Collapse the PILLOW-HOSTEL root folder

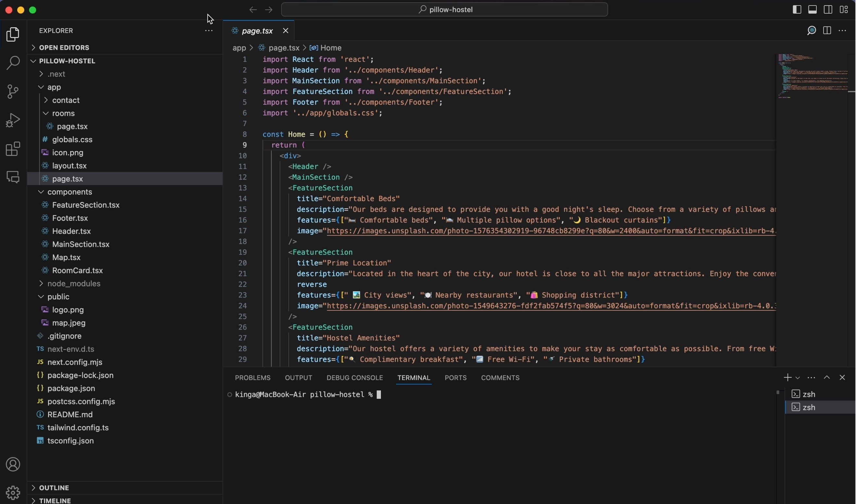click(125, 61)
